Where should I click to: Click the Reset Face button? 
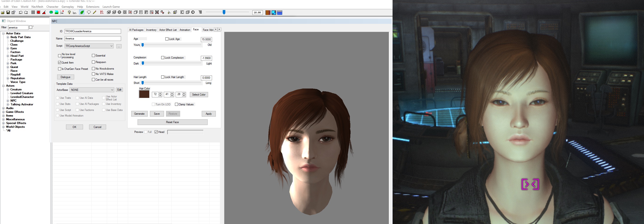pyautogui.click(x=173, y=122)
